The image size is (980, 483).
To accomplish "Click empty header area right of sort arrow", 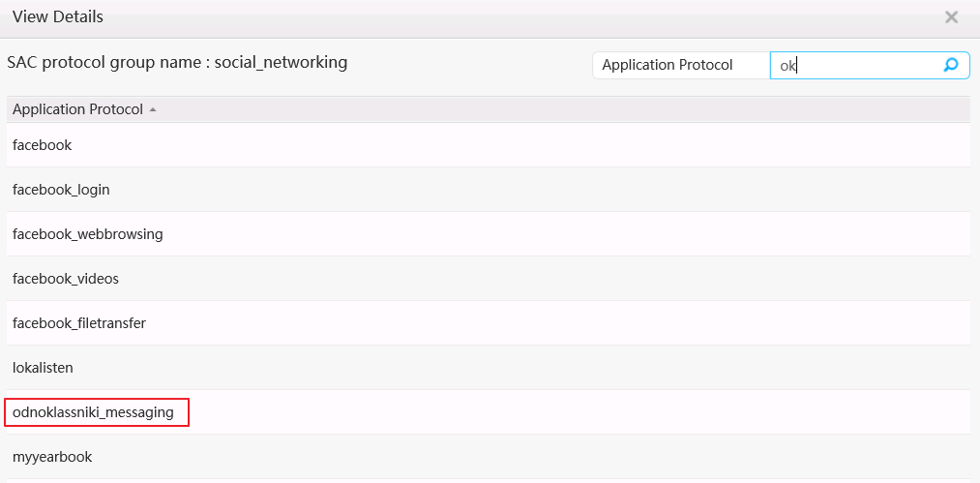I will pyautogui.click(x=561, y=109).
